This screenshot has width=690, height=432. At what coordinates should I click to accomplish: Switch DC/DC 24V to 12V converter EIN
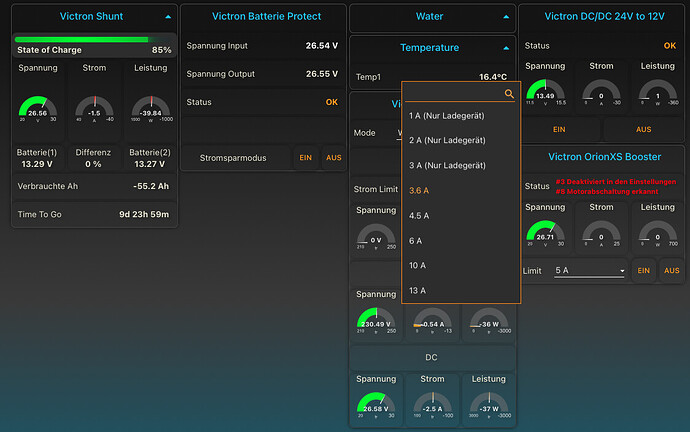click(x=559, y=129)
